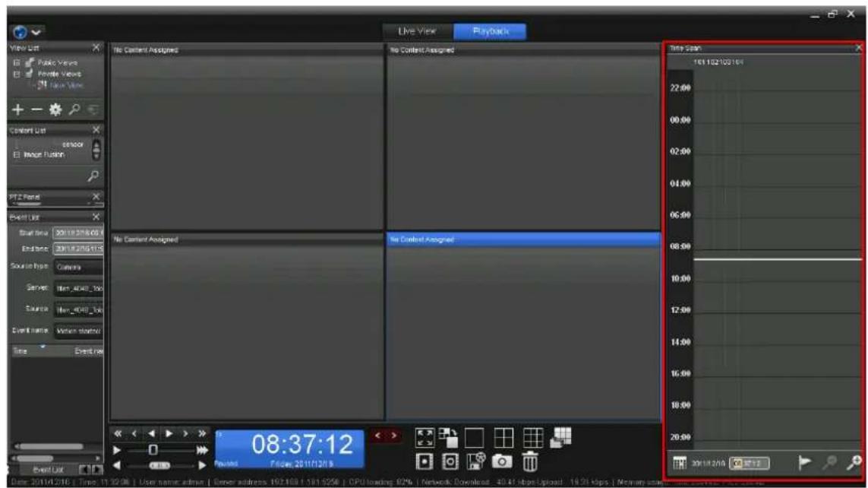Click the playback speed slider handle

pos(153,450)
